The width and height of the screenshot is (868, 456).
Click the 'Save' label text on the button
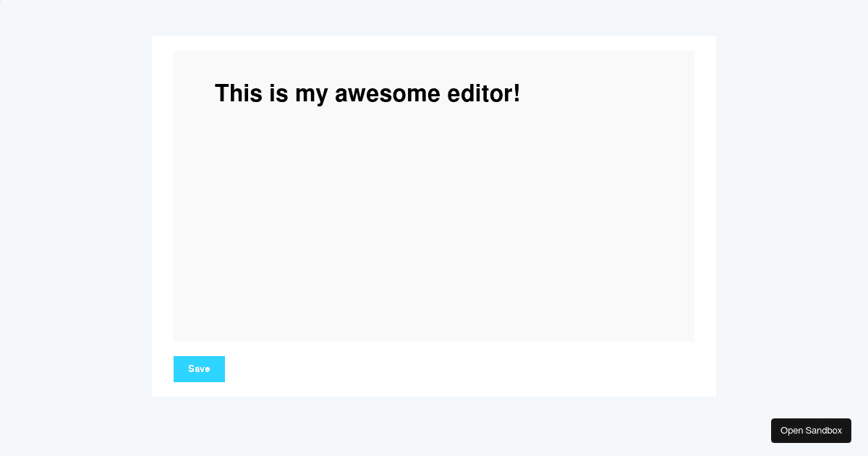pos(199,369)
